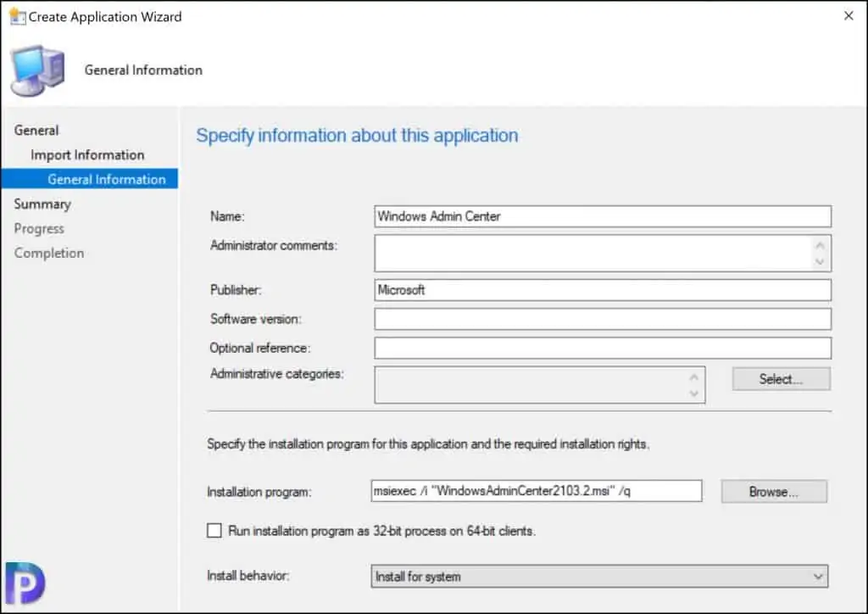This screenshot has width=868, height=614.
Task: Click the 'Optional reference:' label
Action: (x=259, y=348)
